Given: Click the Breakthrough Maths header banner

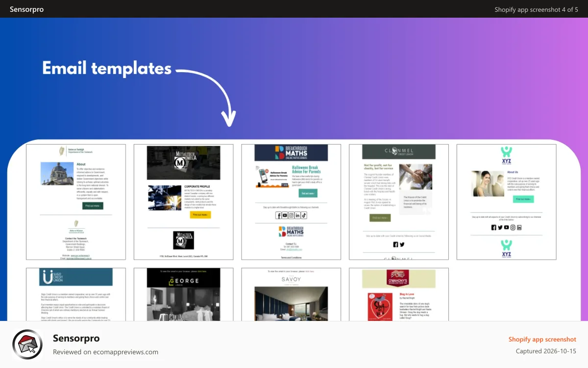Looking at the screenshot, I should click(291, 153).
